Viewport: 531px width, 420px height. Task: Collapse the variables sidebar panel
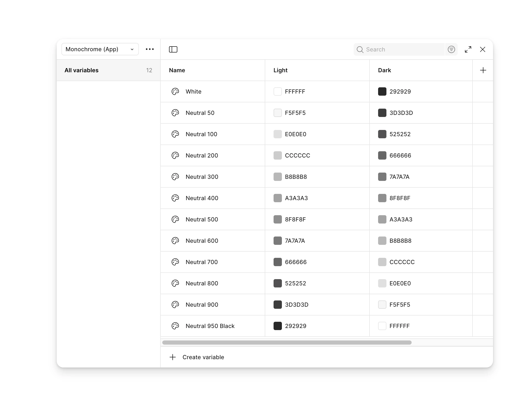pyautogui.click(x=173, y=49)
